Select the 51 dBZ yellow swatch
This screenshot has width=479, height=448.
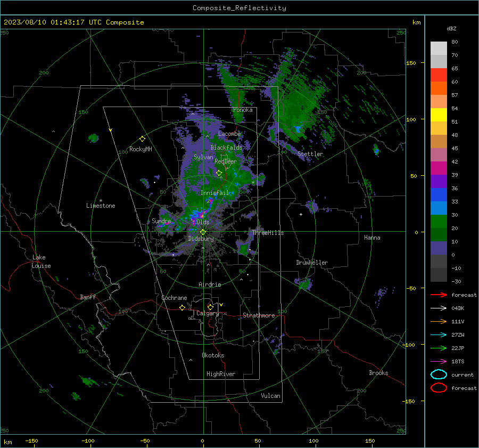pos(439,115)
